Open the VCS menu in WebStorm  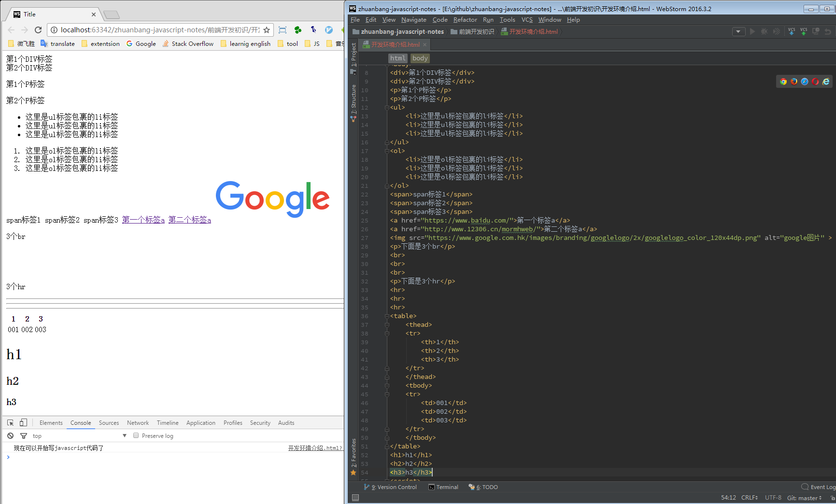[x=527, y=20]
